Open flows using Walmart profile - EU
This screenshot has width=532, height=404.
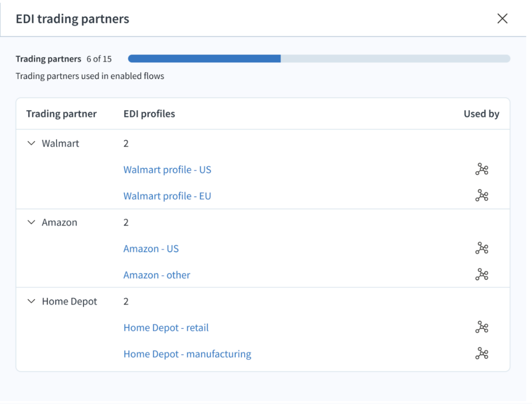(482, 196)
